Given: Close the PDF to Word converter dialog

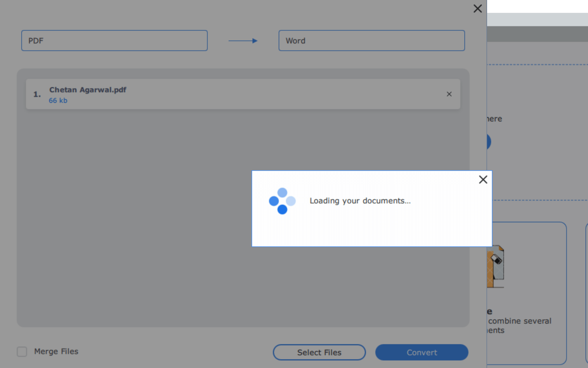Looking at the screenshot, I should click(477, 8).
